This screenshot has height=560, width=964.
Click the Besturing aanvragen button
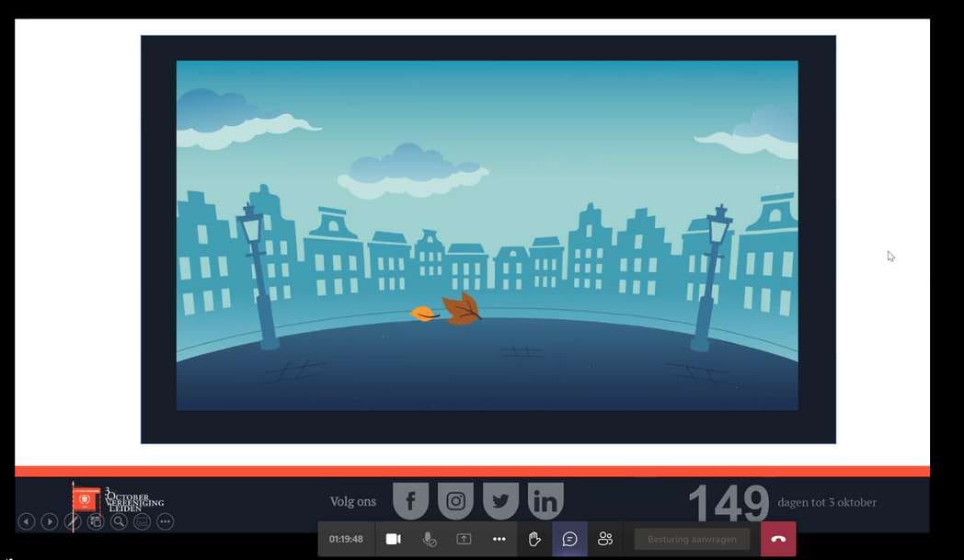point(692,539)
